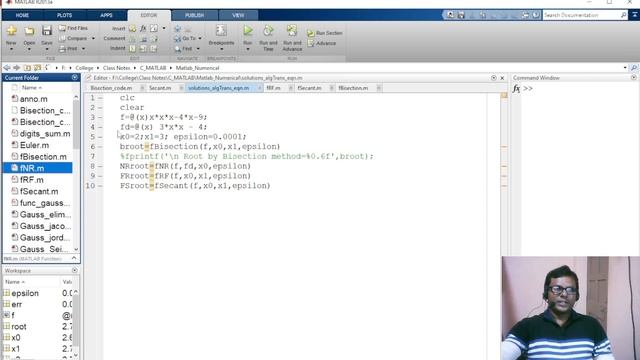This screenshot has width=640, height=360.
Task: Click the Advance button
Action: coord(322,43)
